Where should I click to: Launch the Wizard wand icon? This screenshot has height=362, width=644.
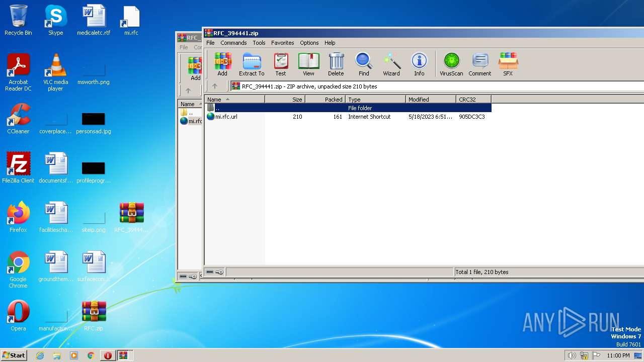391,64
